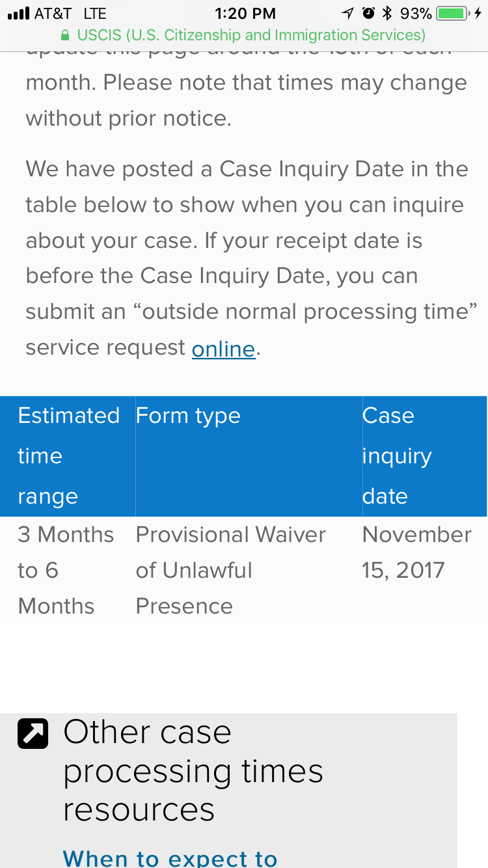This screenshot has height=868, width=488.
Task: Tap the "Case inquiry date" column header
Action: tap(424, 456)
